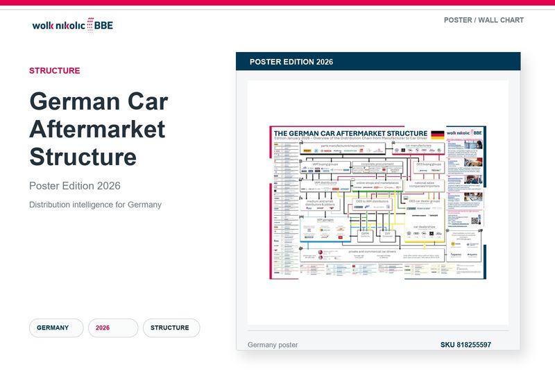The height and width of the screenshot is (392, 555).
Task: Click the QR code on the poster
Action: pyautogui.click(x=476, y=221)
